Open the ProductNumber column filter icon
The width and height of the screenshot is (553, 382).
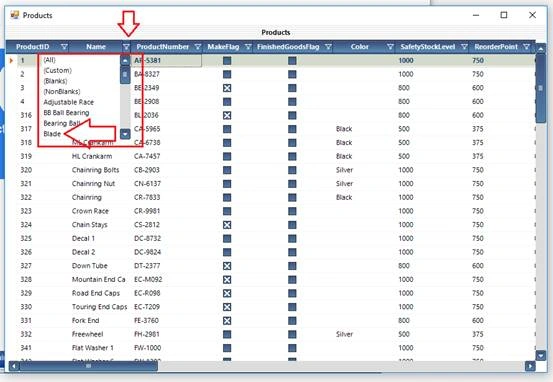(198, 47)
